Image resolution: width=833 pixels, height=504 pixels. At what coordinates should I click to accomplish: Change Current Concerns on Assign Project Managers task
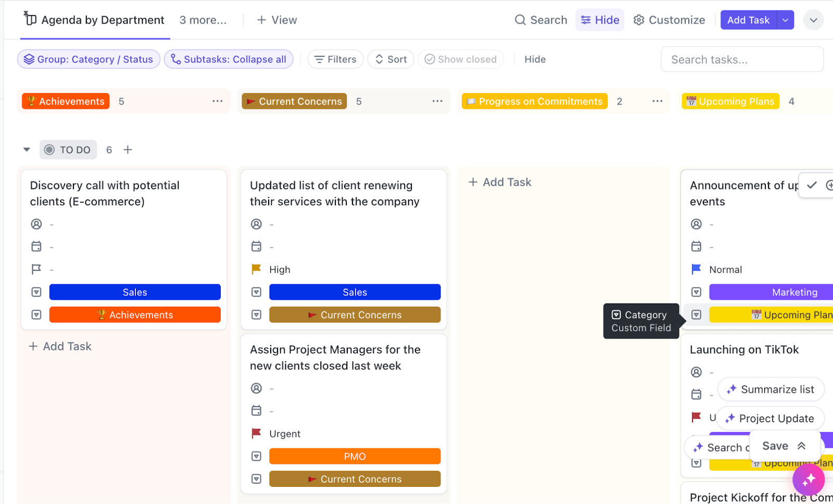[x=355, y=478]
